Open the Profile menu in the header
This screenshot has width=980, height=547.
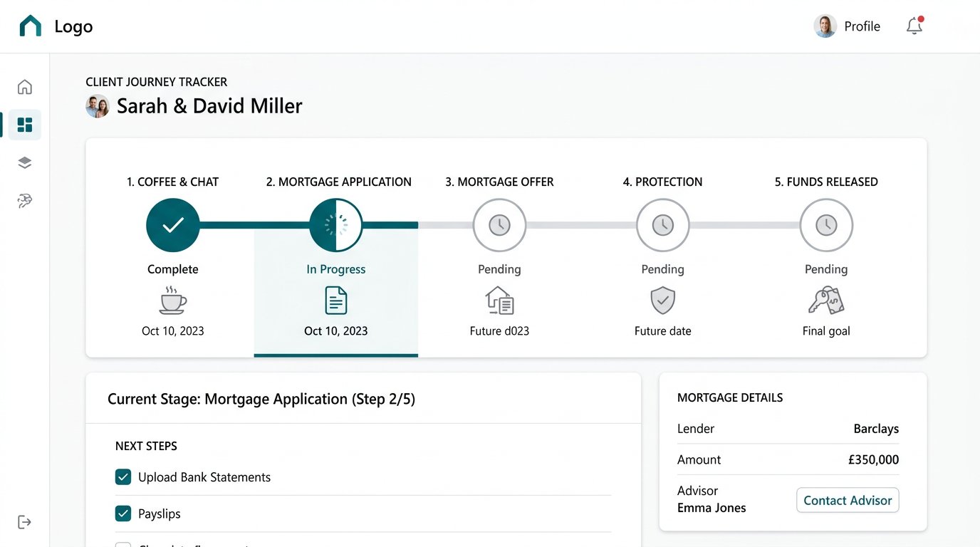[847, 26]
